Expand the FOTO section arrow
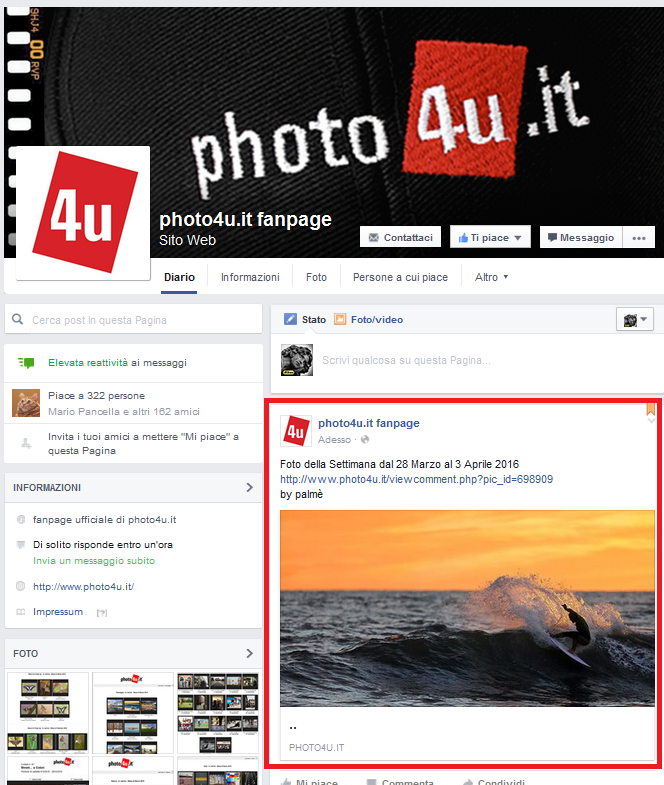This screenshot has width=664, height=785. tap(249, 654)
